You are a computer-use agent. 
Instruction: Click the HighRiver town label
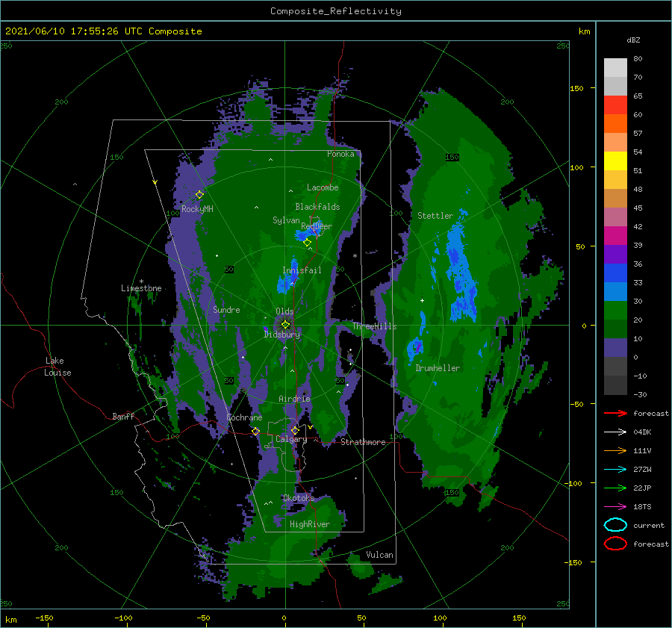click(309, 524)
